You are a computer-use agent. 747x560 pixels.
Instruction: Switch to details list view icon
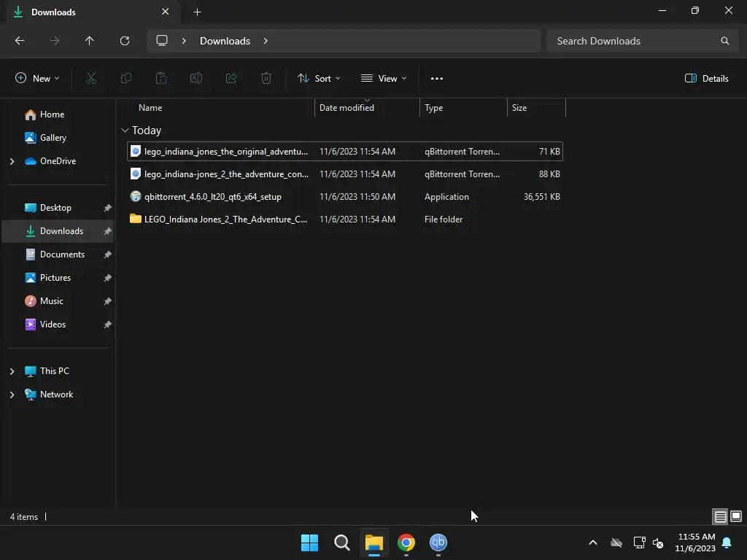click(720, 516)
